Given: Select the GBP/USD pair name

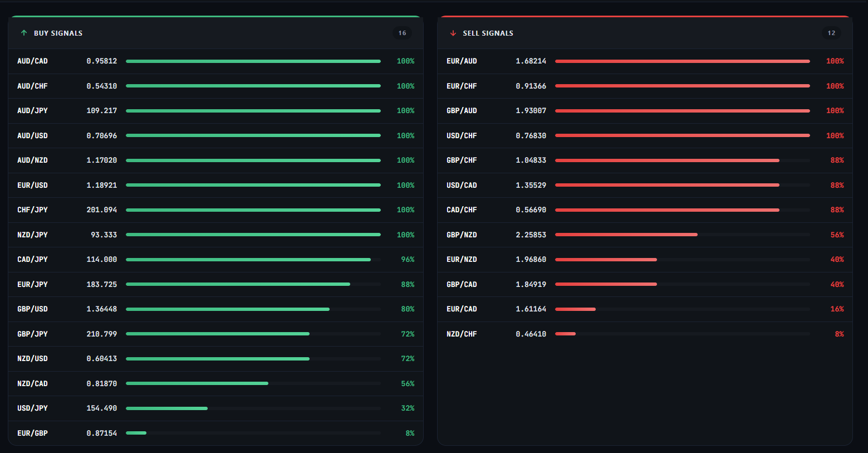Looking at the screenshot, I should tap(32, 309).
